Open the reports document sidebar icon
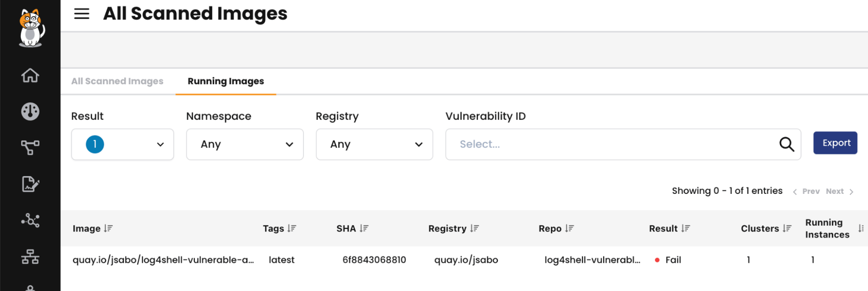The height and width of the screenshot is (291, 868). [x=30, y=184]
